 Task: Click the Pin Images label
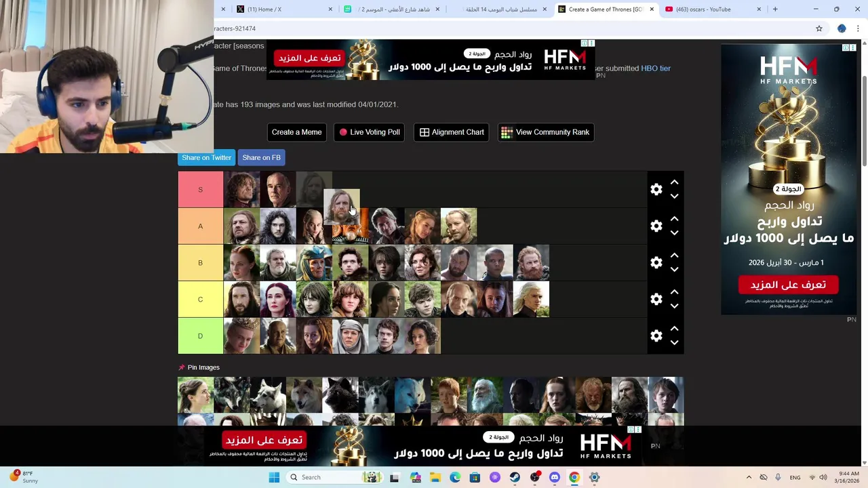203,367
